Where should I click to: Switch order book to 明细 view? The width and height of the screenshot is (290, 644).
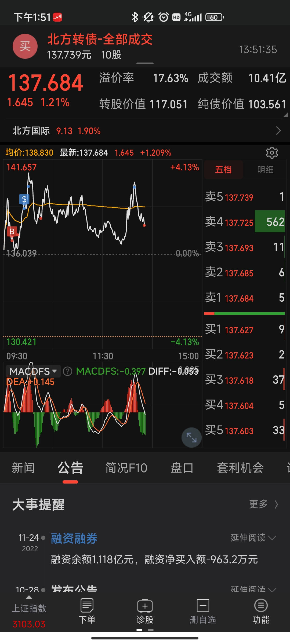pyautogui.click(x=265, y=170)
